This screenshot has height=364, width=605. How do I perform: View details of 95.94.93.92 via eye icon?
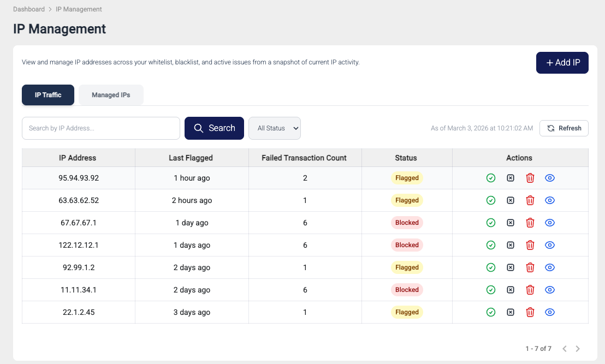coord(549,178)
